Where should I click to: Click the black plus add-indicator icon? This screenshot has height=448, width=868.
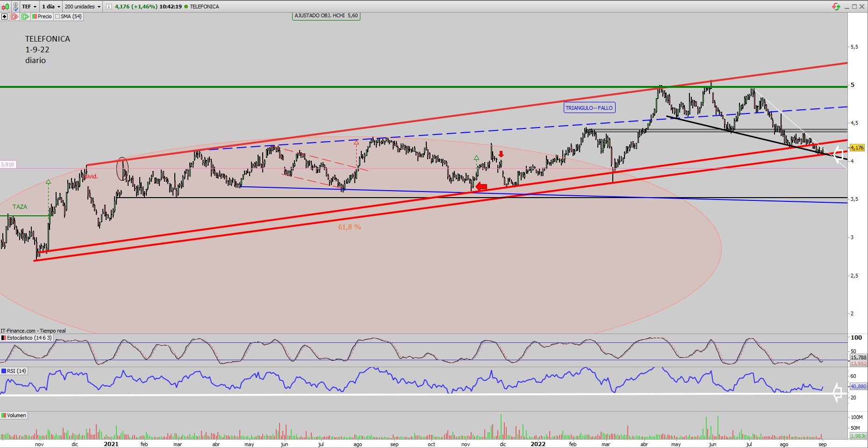(5, 16)
